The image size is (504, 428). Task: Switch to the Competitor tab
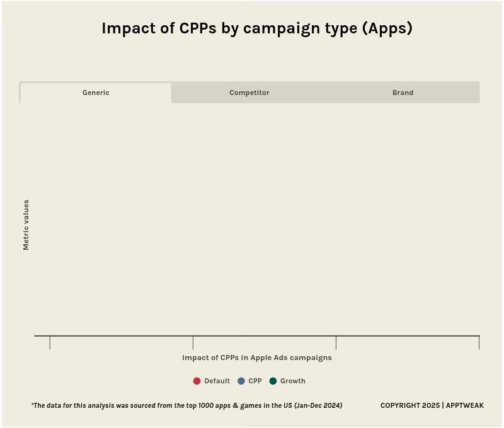point(249,93)
